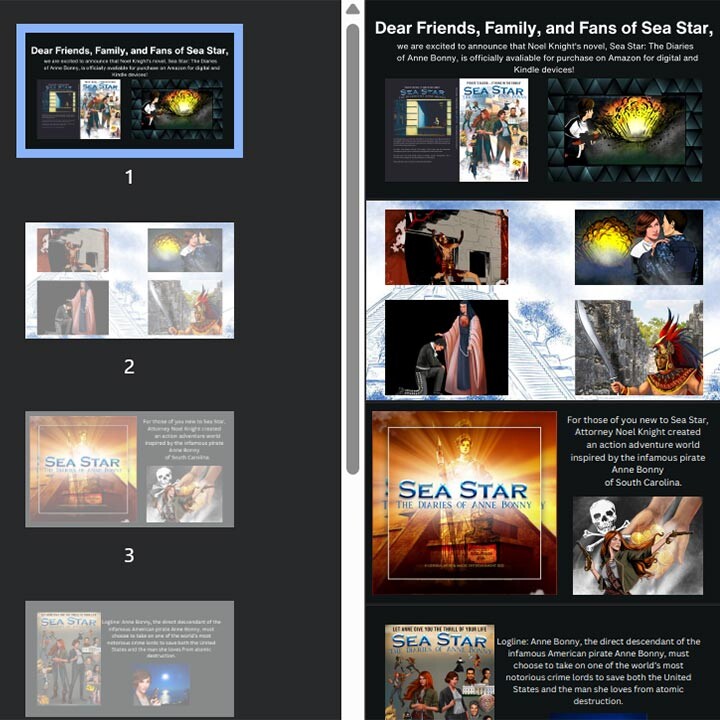Image resolution: width=720 pixels, height=720 pixels.
Task: Click the warrior on ruined wall illustration
Action: 446,247
